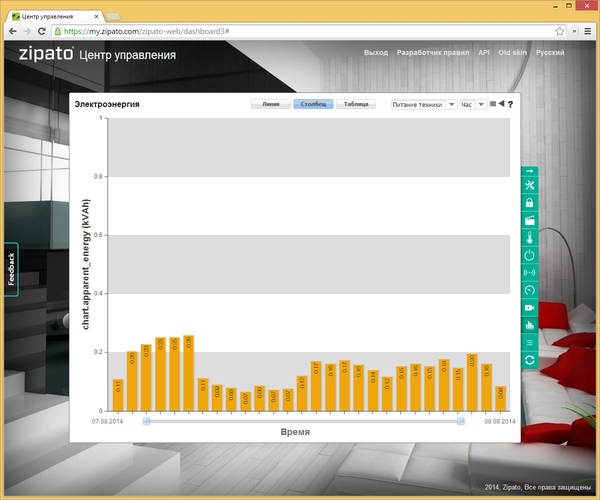Click the 07.08.2014 date label
600x500 pixels.
point(108,422)
